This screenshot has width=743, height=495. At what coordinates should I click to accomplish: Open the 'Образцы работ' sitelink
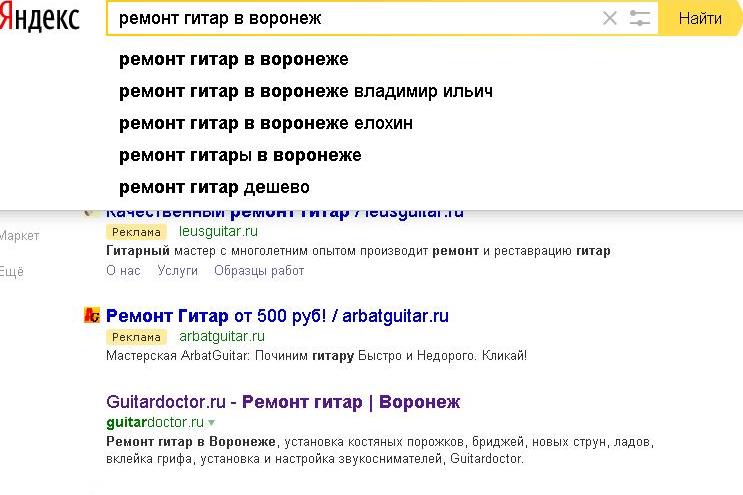pyautogui.click(x=259, y=270)
